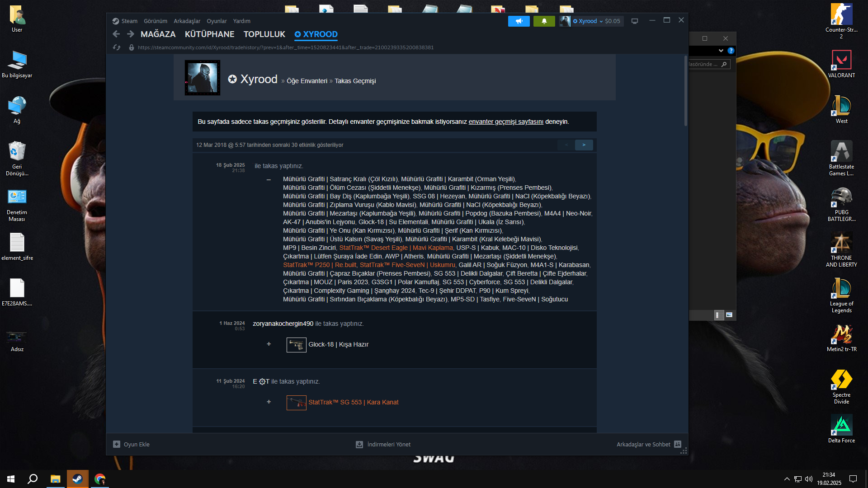The width and height of the screenshot is (868, 488).
Task: Click the Friends and Chat icon
Action: (x=677, y=444)
